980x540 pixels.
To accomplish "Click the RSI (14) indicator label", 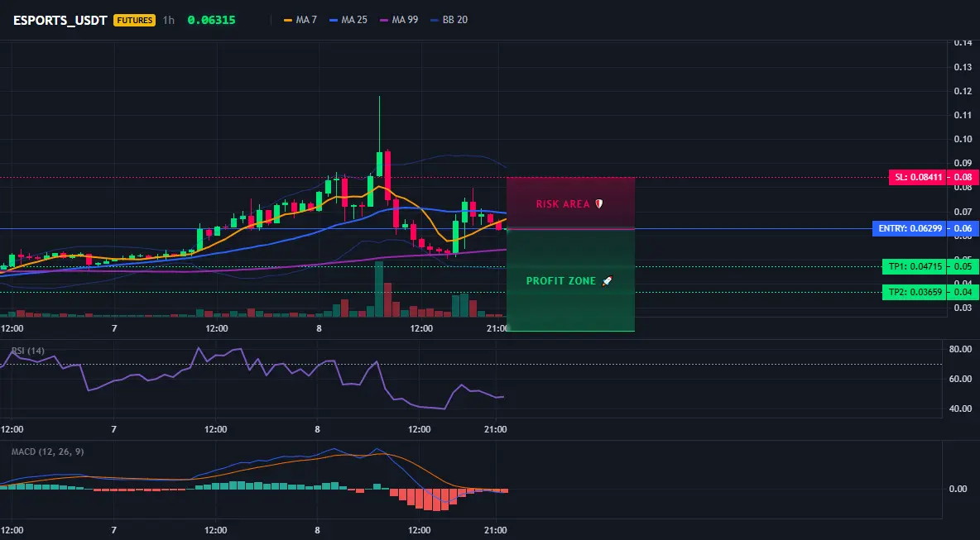I will pos(27,351).
